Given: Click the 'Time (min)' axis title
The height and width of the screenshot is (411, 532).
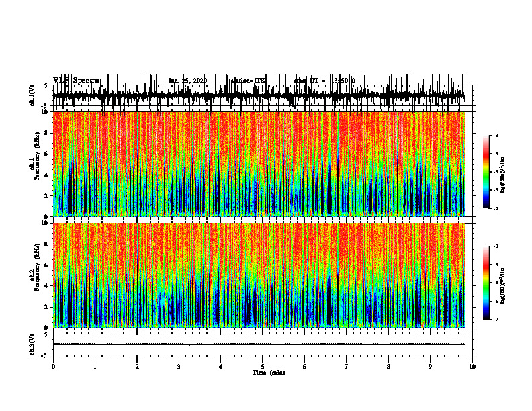Looking at the screenshot, I should tap(269, 373).
